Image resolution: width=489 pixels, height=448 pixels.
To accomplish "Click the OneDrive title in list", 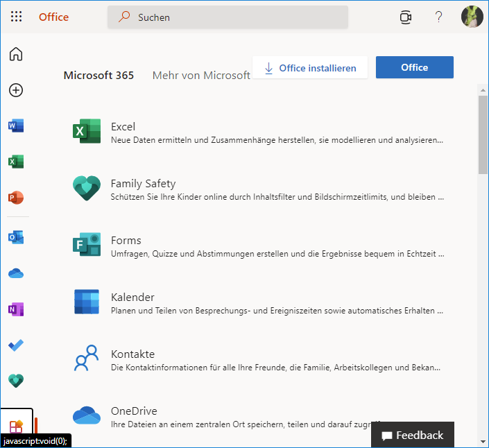I will (134, 411).
